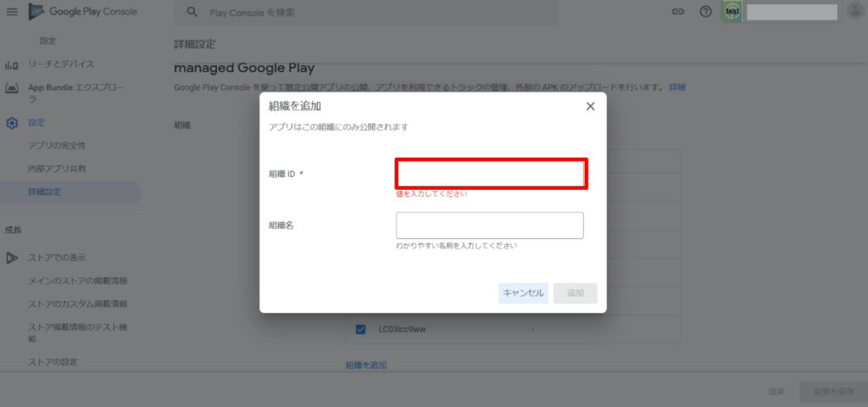Click the 組織 ID input field

tap(491, 174)
